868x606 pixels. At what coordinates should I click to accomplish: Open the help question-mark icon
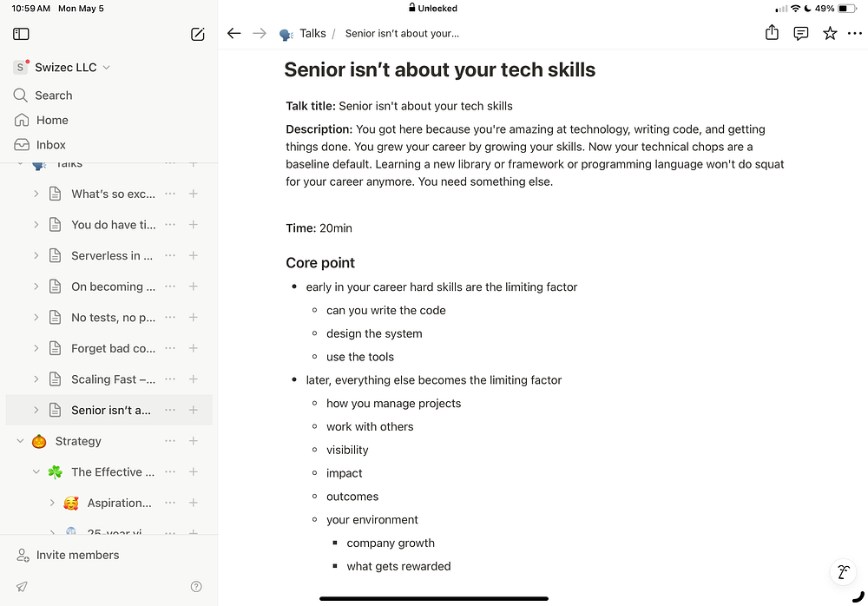[x=196, y=587]
